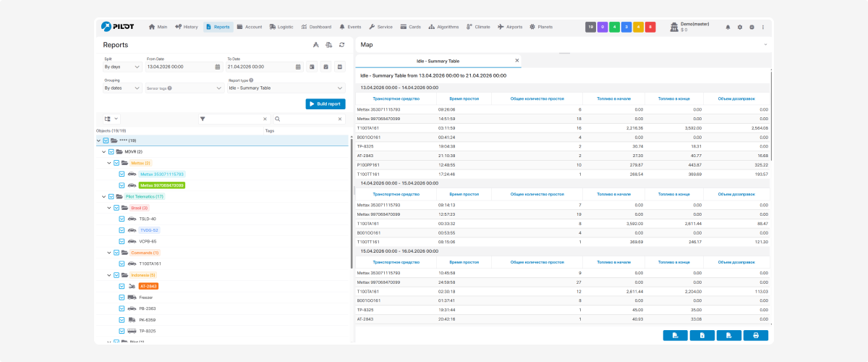This screenshot has width=868, height=362.
Task: Click the print button at bottom right
Action: coord(755,335)
